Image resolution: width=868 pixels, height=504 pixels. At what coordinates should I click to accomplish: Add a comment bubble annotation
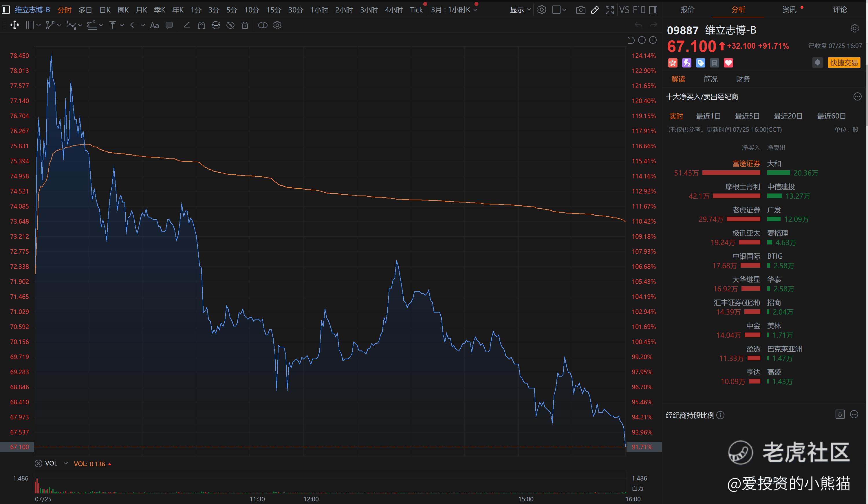click(x=169, y=25)
